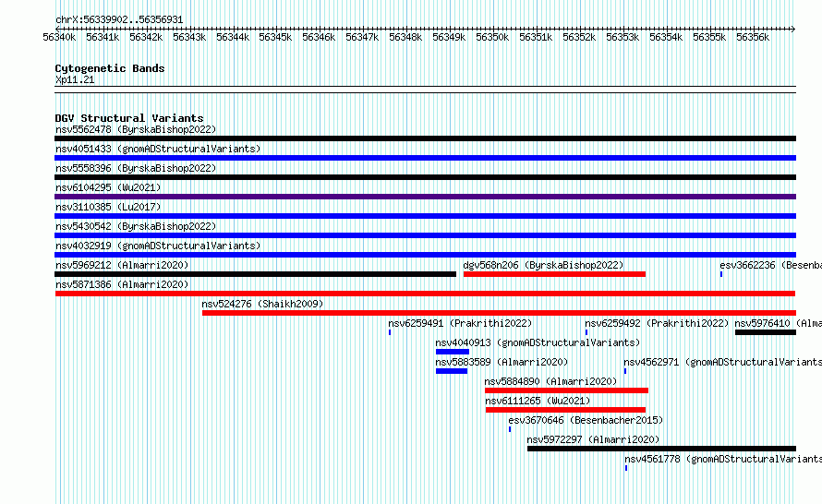The width and height of the screenshot is (822, 504).
Task: Click the left arrowhead of the ruler
Action: click(57, 29)
